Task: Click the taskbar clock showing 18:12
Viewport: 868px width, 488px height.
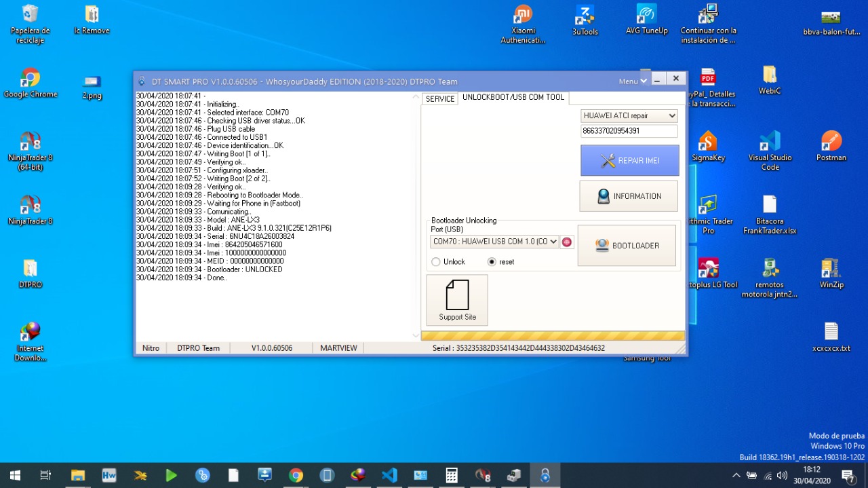Action: 812,475
